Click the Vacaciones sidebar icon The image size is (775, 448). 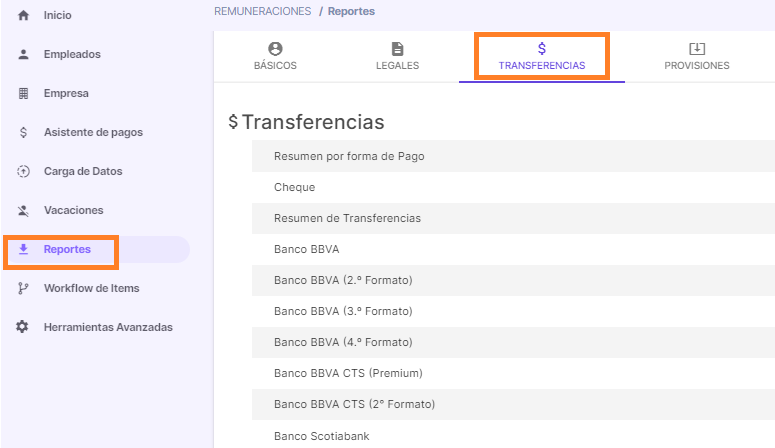24,211
